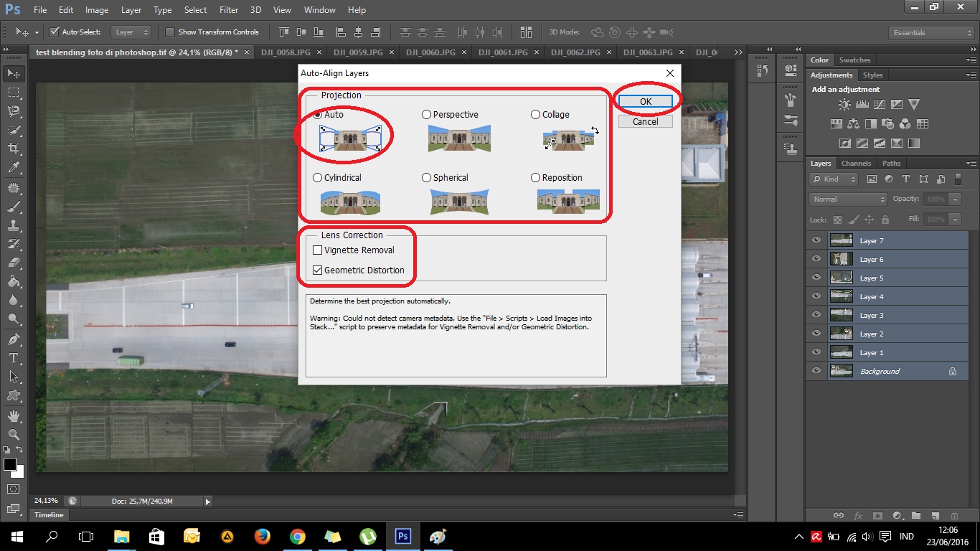Click OK in Auto-Align Layers dialog
980x551 pixels.
tap(646, 102)
